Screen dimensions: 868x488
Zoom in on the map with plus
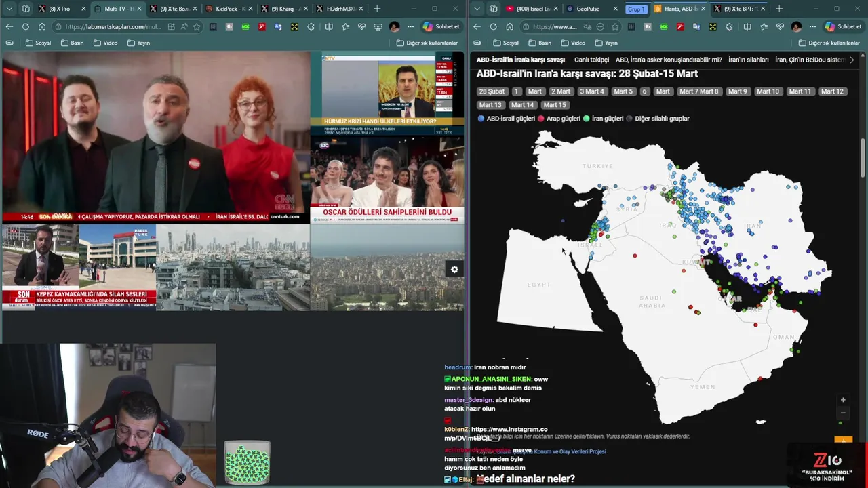click(843, 400)
